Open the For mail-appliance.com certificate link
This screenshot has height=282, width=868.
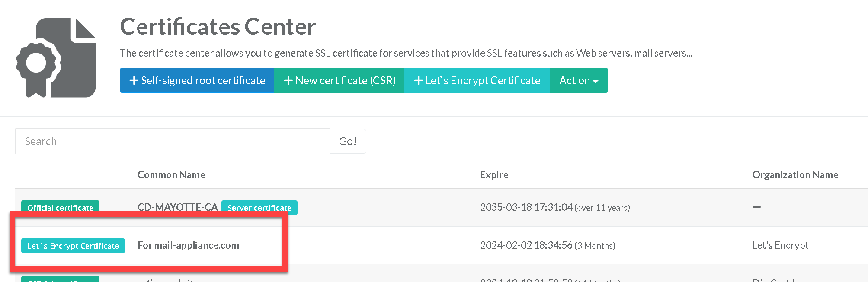[188, 245]
